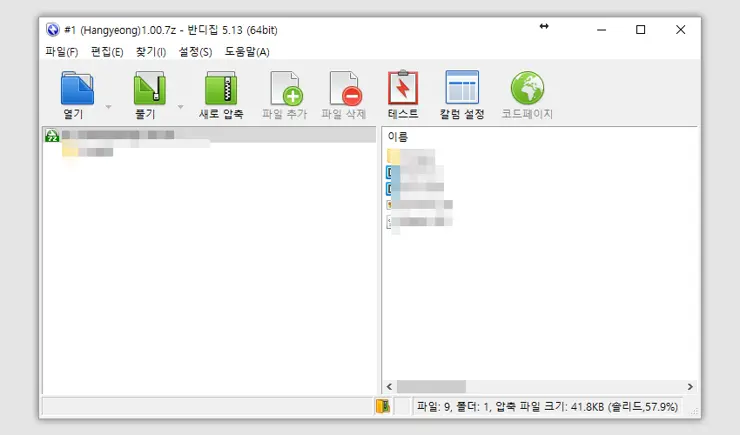Click the Bandizip app icon in title bar

click(53, 30)
